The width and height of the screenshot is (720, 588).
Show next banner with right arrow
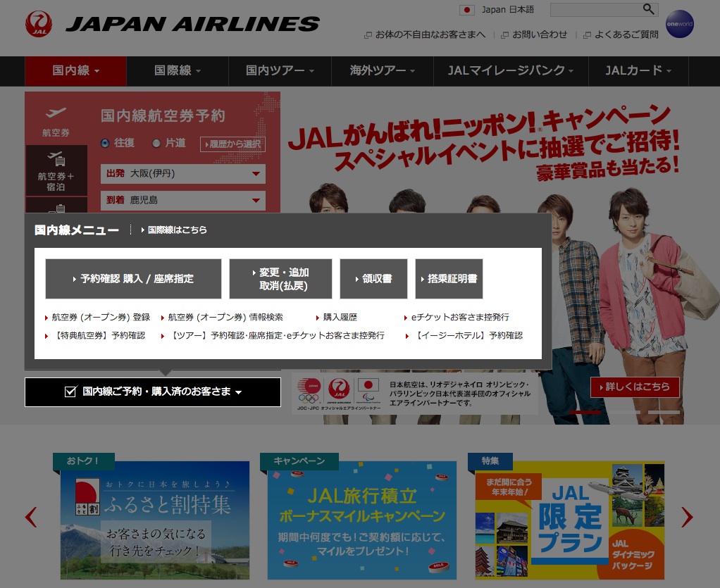tap(687, 518)
